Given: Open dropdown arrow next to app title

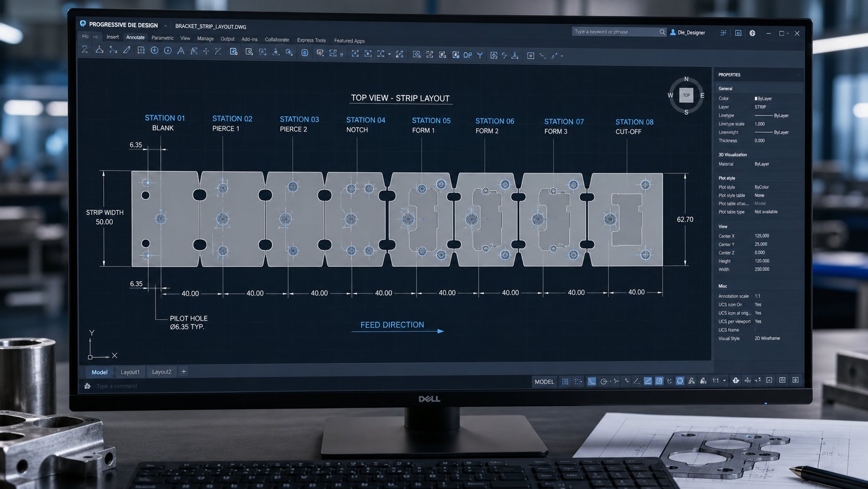Looking at the screenshot, I should pyautogui.click(x=165, y=25).
